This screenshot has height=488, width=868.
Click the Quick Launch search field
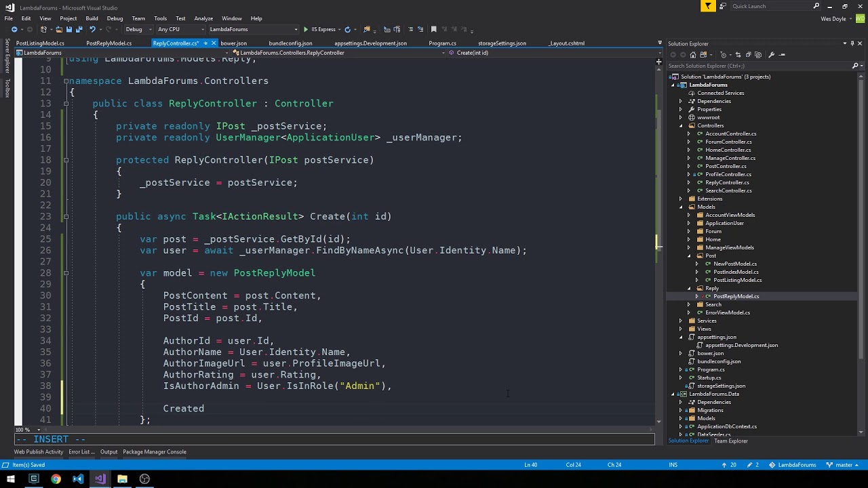(x=770, y=6)
